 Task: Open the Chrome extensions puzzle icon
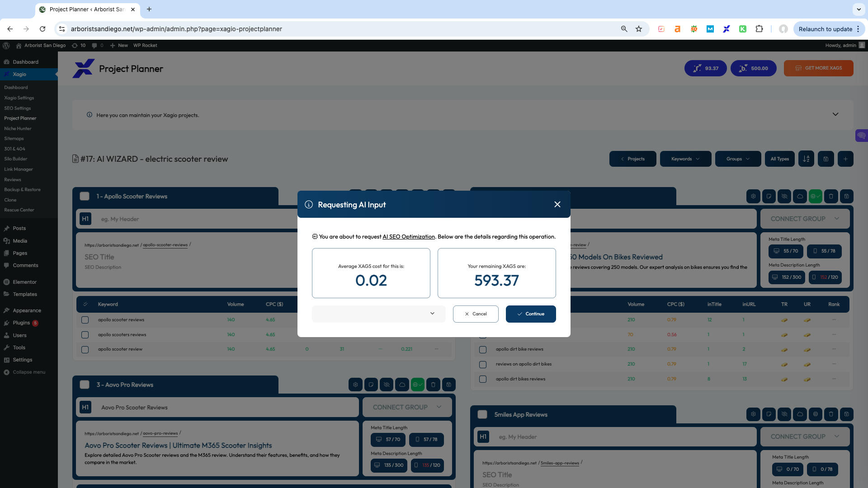pos(759,29)
